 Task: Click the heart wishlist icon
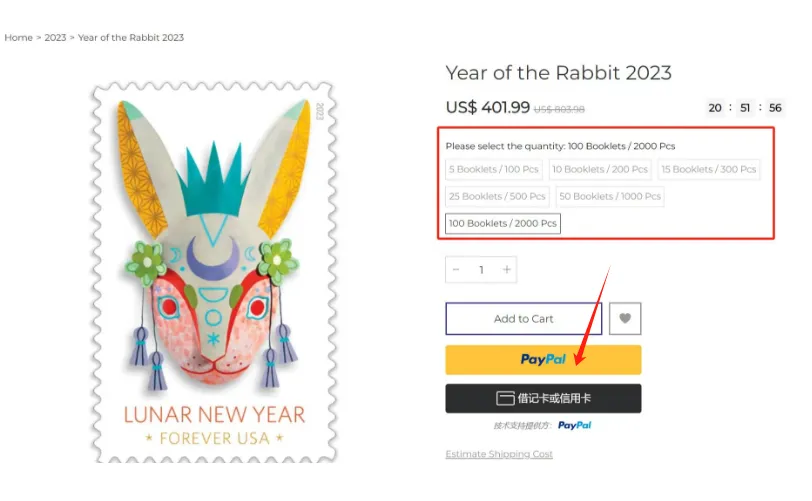[625, 318]
